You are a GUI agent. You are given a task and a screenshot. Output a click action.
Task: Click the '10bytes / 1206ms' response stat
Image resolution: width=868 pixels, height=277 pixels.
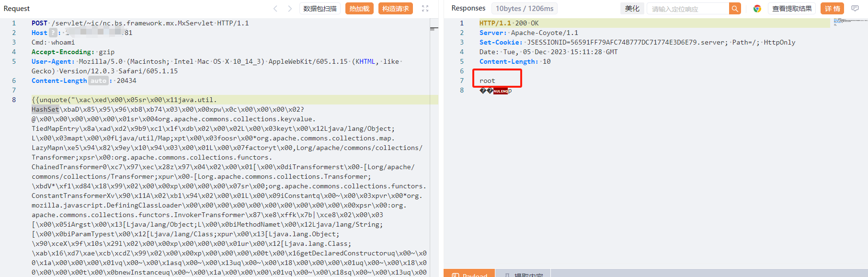click(x=525, y=9)
